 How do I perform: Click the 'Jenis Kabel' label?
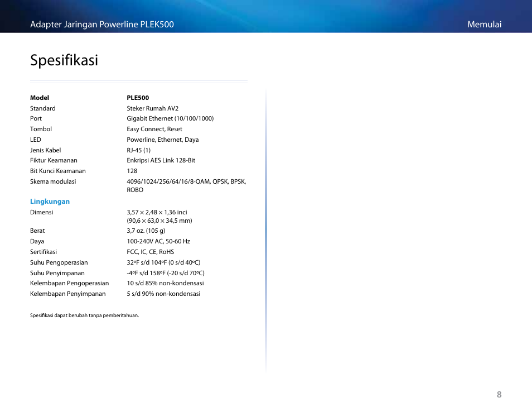pyautogui.click(x=46, y=150)
